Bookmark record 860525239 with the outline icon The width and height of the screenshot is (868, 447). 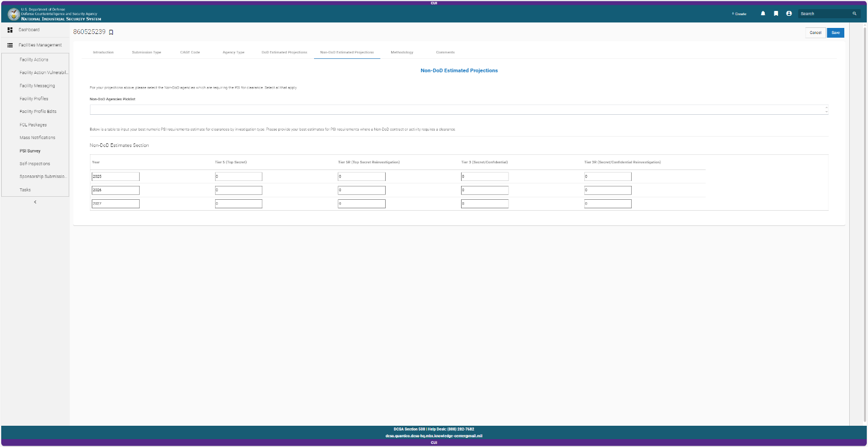point(111,32)
